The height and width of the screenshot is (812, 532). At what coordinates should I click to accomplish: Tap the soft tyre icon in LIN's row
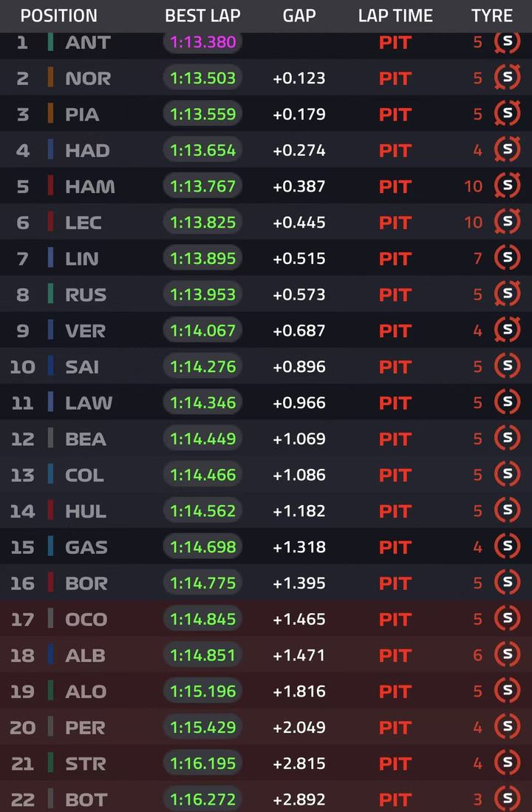click(507, 258)
